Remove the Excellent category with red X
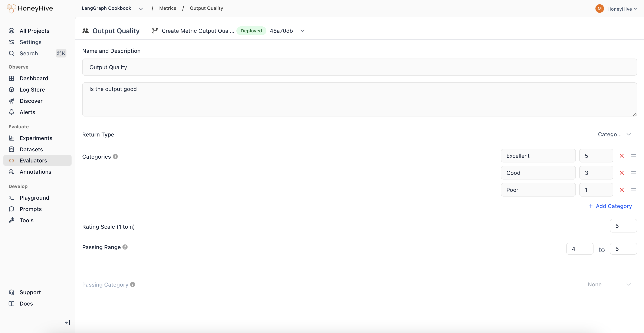The width and height of the screenshot is (644, 333). pyautogui.click(x=622, y=156)
